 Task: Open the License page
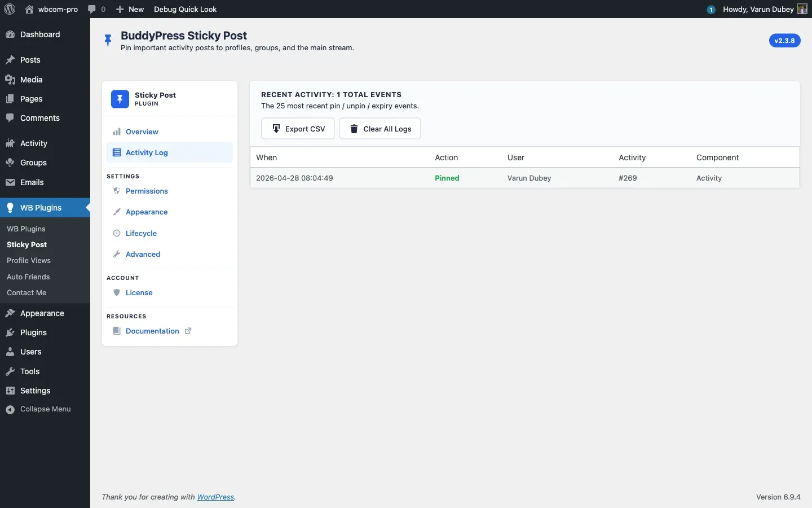click(x=170, y=292)
